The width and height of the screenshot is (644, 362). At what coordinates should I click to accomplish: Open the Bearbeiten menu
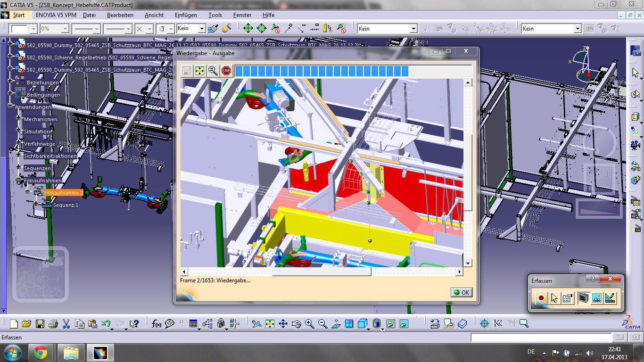click(120, 15)
